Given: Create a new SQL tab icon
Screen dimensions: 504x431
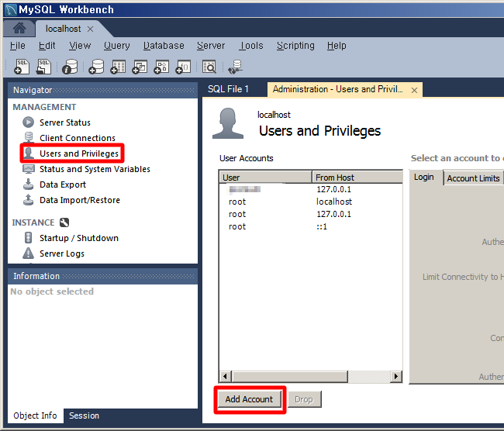Looking at the screenshot, I should [x=22, y=67].
